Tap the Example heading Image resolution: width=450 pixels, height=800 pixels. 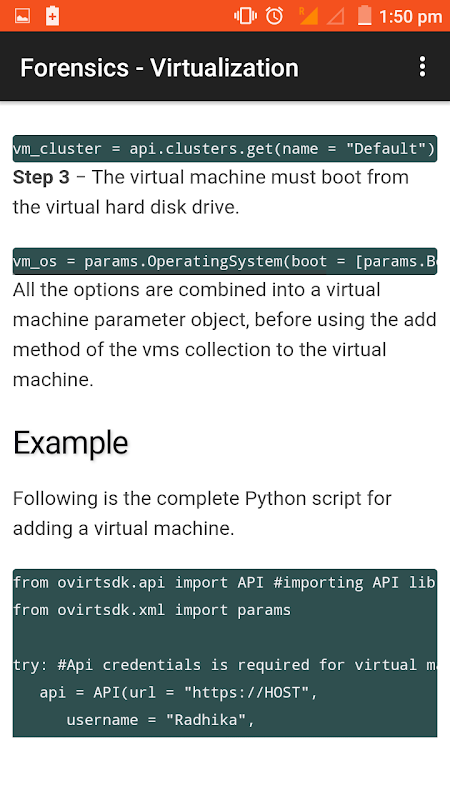tap(70, 442)
